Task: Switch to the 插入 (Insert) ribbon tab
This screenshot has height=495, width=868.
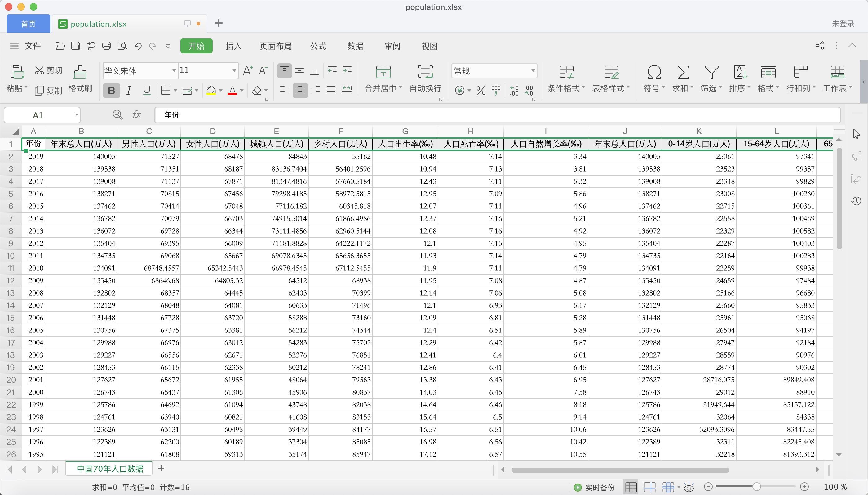Action: tap(233, 46)
